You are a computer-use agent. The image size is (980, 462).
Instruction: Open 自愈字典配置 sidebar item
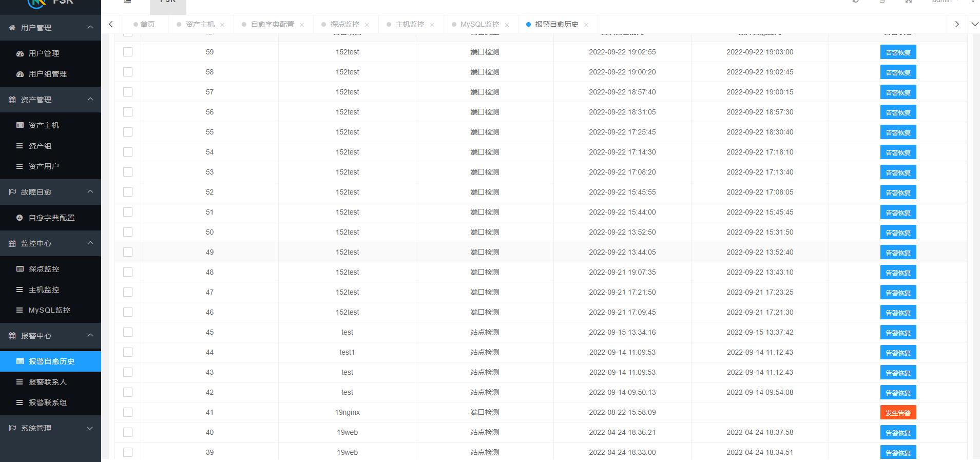[50, 218]
